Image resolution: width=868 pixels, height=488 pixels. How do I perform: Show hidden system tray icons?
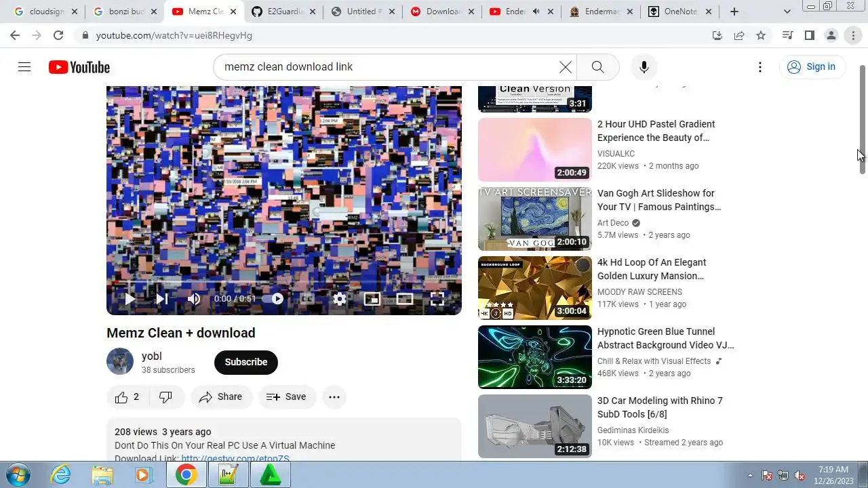tap(749, 475)
